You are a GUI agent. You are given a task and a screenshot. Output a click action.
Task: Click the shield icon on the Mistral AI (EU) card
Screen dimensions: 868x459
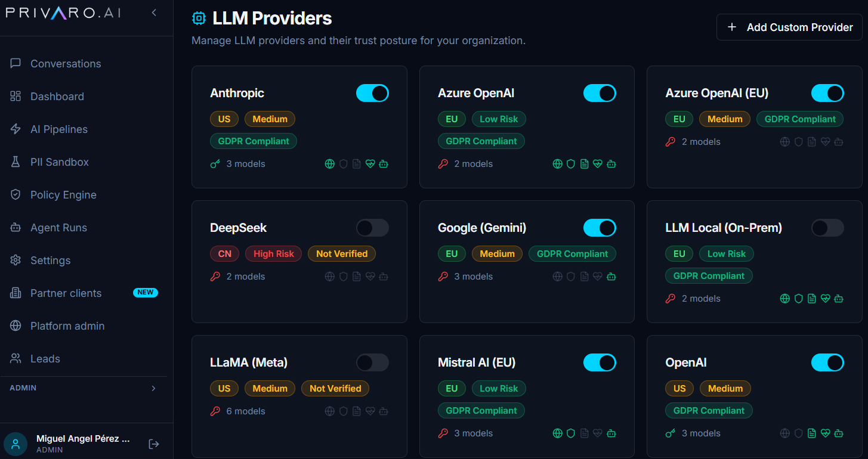[571, 433]
